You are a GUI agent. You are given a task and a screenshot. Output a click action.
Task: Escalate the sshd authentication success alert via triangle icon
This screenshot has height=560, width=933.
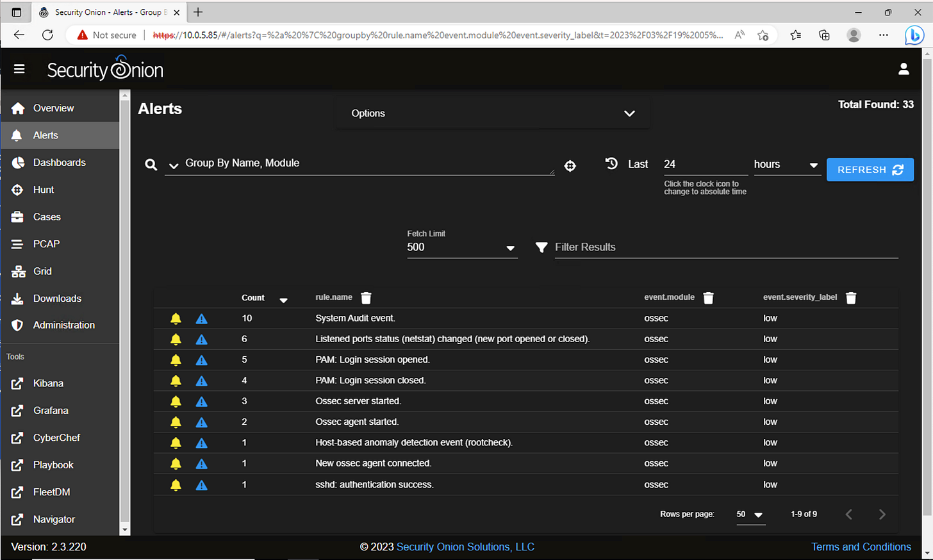pyautogui.click(x=201, y=485)
